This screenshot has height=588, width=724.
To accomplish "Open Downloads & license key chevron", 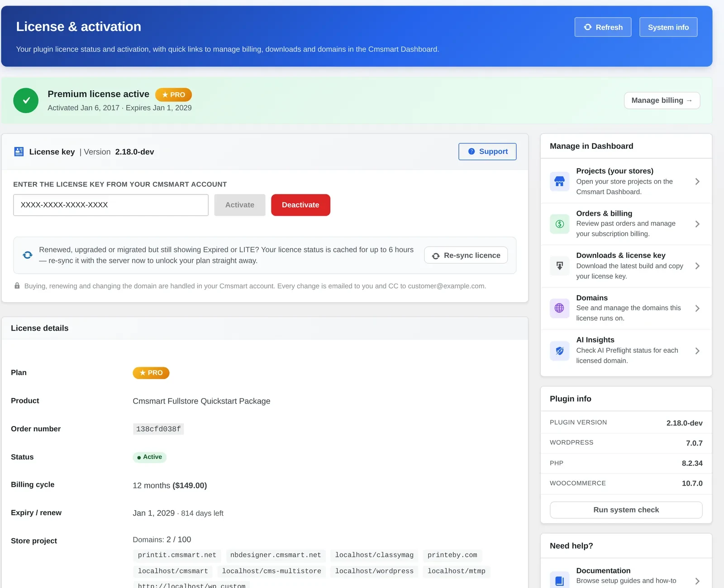I will click(697, 266).
